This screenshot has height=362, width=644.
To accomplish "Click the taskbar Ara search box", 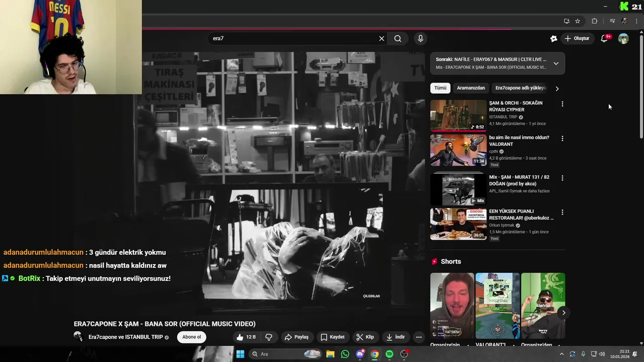I will (285, 354).
